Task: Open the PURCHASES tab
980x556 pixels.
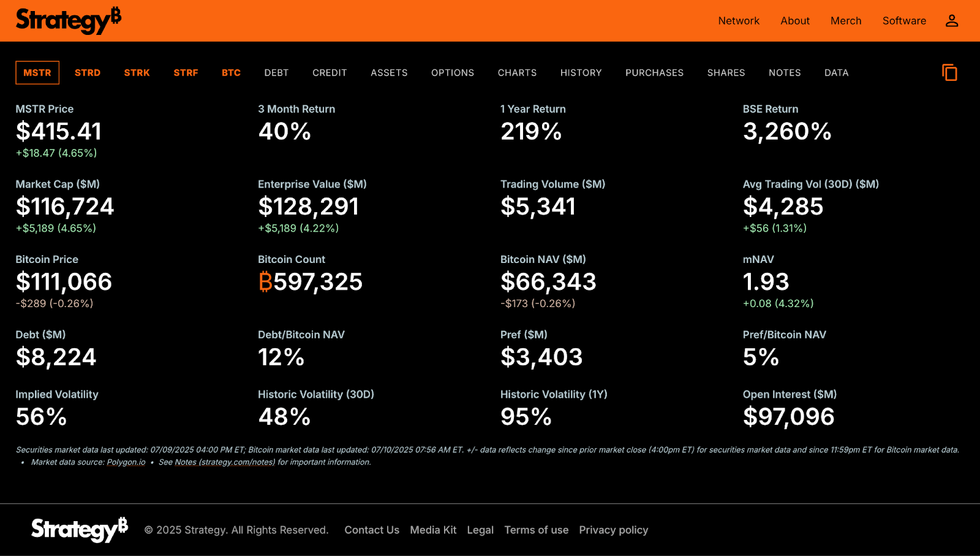Action: [x=654, y=72]
